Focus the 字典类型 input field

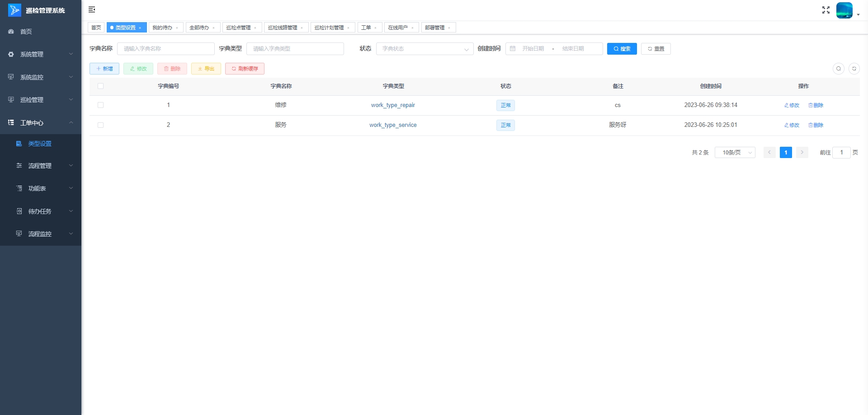(295, 49)
